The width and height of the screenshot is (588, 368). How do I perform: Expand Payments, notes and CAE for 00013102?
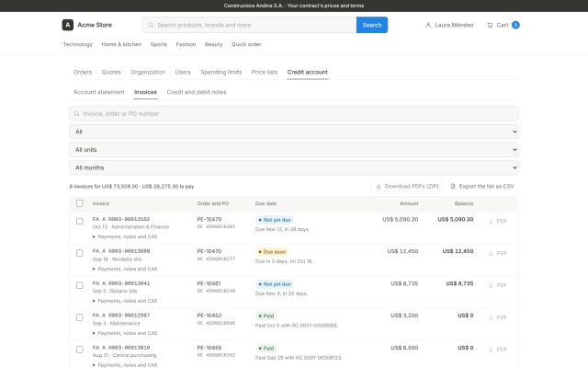[125, 236]
